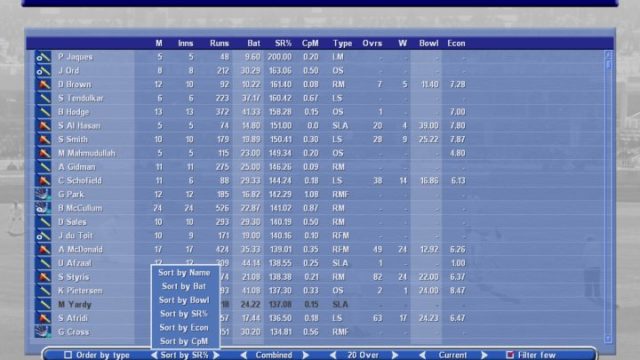Click the Sort by SR% selector

tap(184, 355)
